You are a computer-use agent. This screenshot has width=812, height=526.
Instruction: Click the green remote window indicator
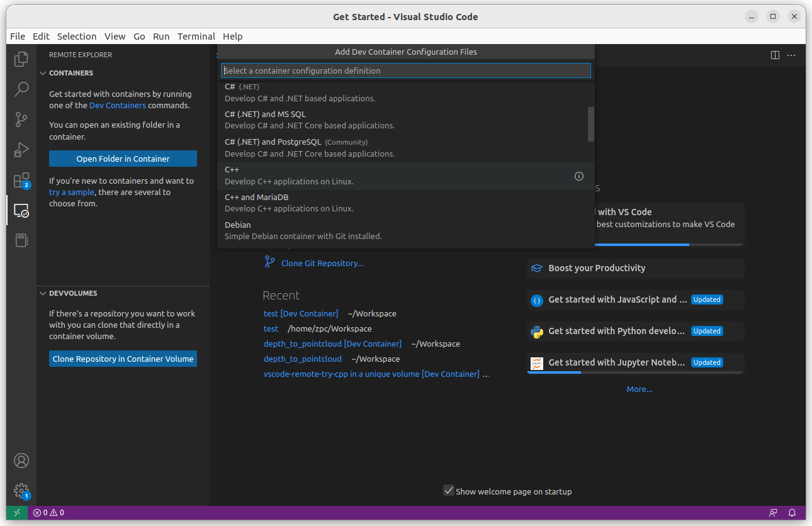[17, 513]
